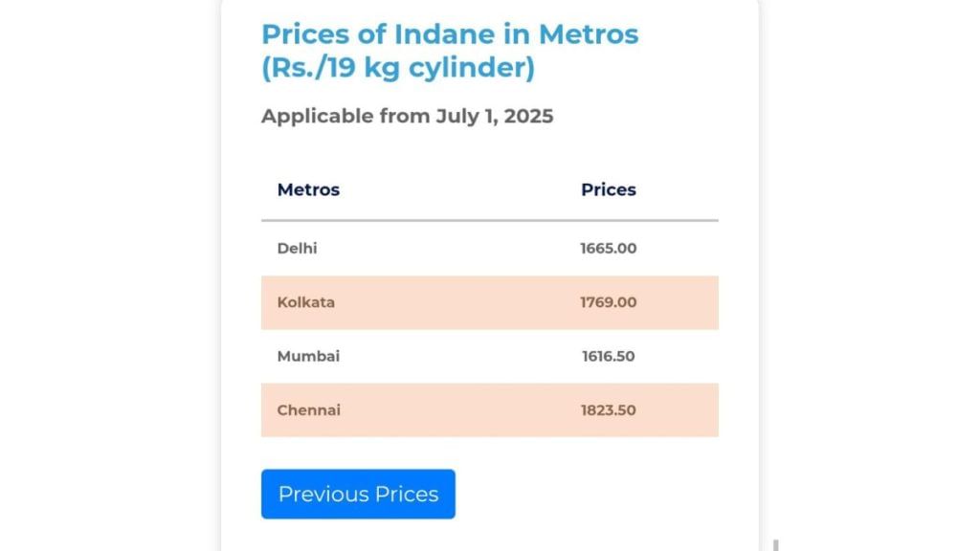Viewport: 980px width, 551px height.
Task: Click the Kolkata price 1769.00
Action: 608,302
